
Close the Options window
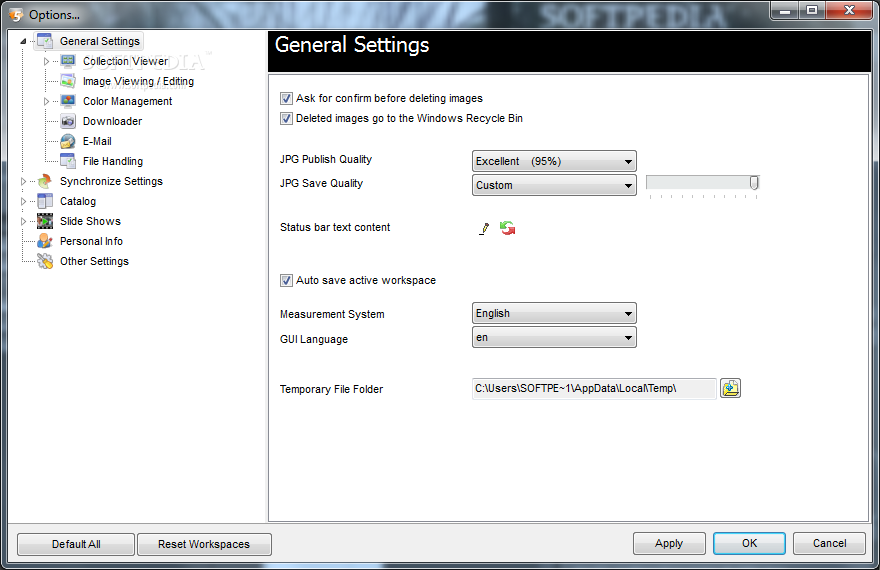click(849, 10)
